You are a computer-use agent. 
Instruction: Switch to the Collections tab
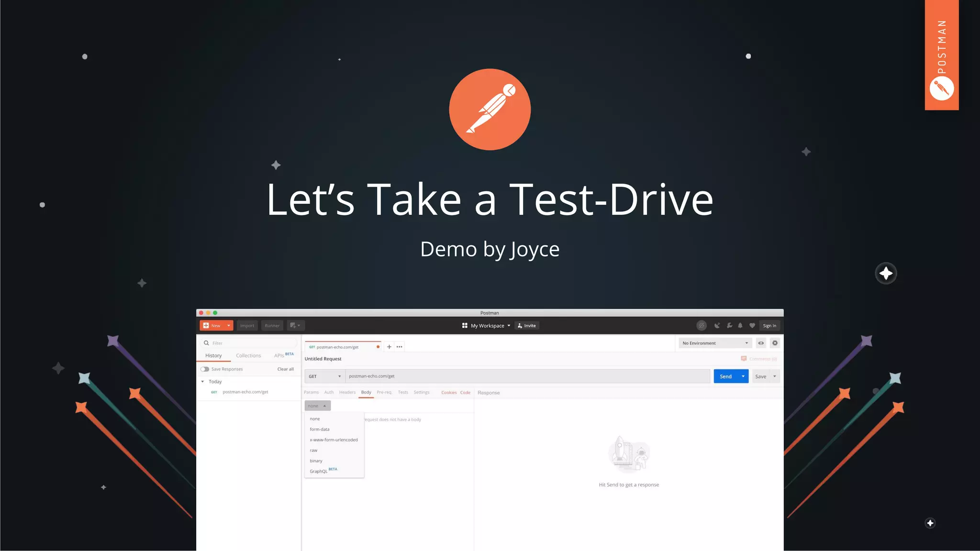click(x=248, y=356)
